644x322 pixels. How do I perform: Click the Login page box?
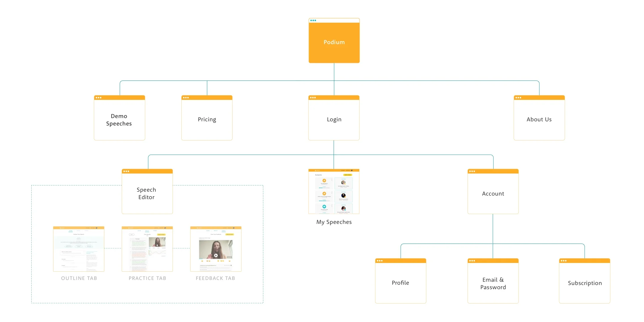[x=334, y=118]
